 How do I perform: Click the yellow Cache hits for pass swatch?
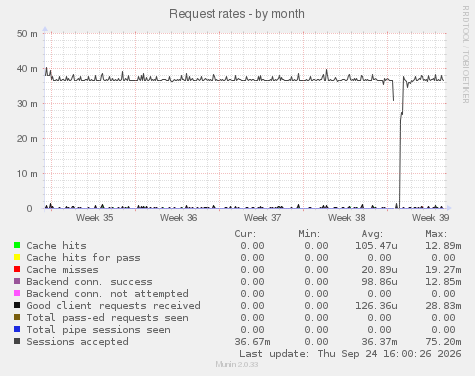tap(17, 257)
